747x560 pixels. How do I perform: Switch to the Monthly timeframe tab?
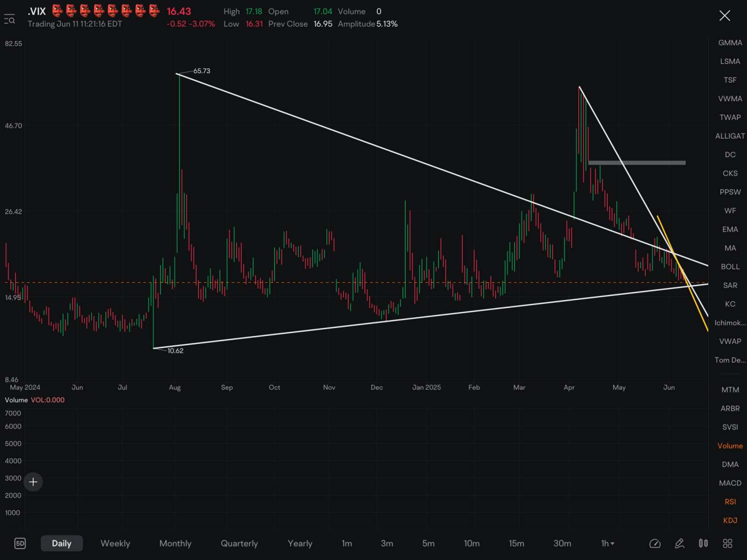click(176, 543)
